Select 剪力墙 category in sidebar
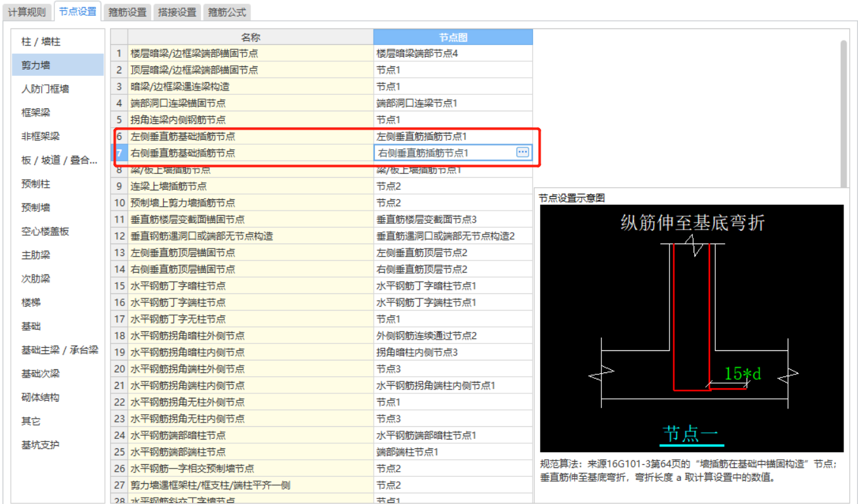858x504 pixels. [58, 65]
